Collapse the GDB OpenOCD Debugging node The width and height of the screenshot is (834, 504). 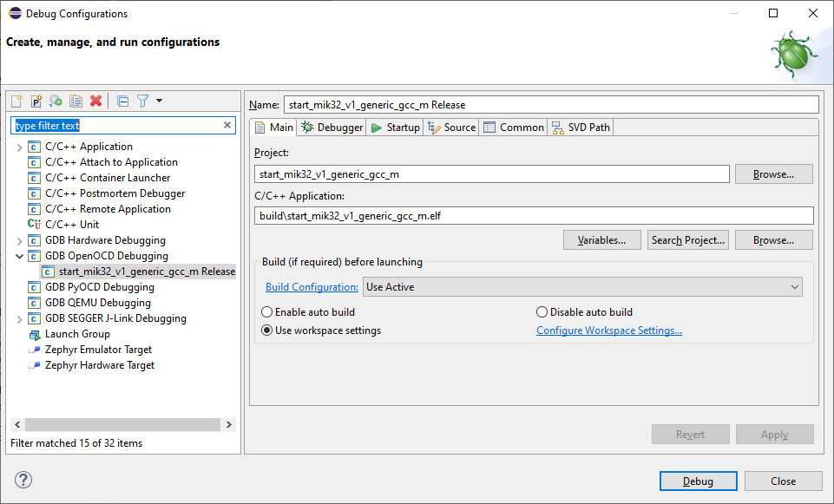(x=19, y=257)
